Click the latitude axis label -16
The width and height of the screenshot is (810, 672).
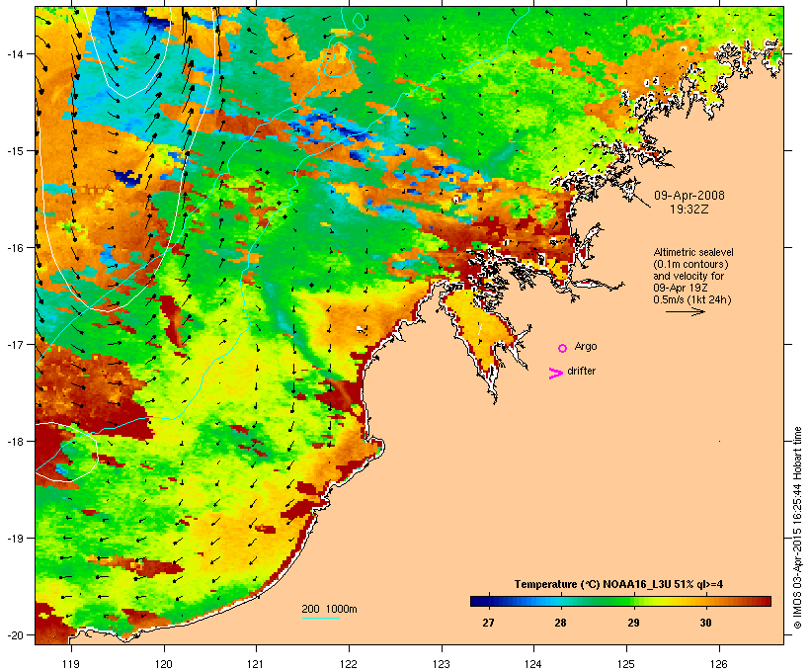tap(15, 248)
